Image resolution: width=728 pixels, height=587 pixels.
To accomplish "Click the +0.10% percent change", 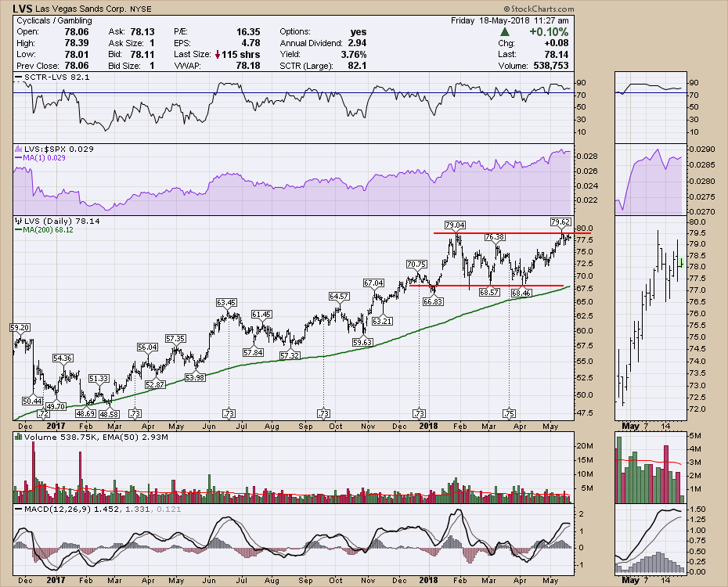I will [x=549, y=31].
